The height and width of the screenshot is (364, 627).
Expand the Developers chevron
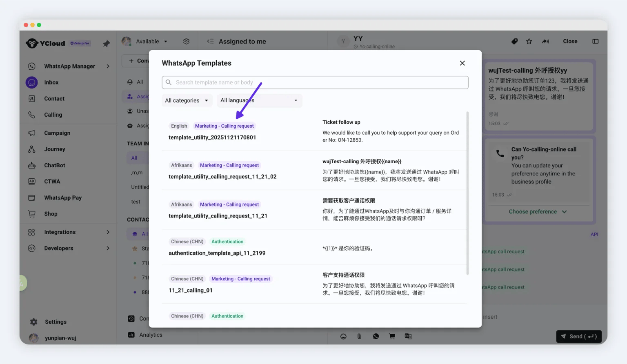point(108,248)
